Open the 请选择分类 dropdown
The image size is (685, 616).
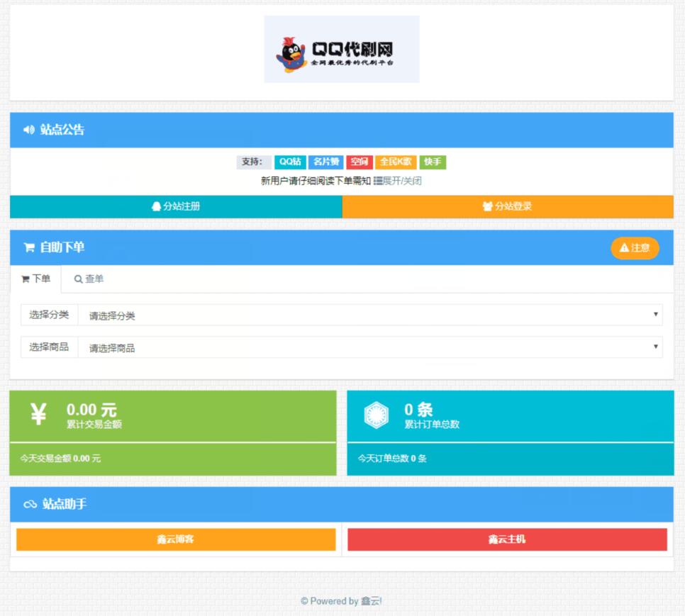370,315
